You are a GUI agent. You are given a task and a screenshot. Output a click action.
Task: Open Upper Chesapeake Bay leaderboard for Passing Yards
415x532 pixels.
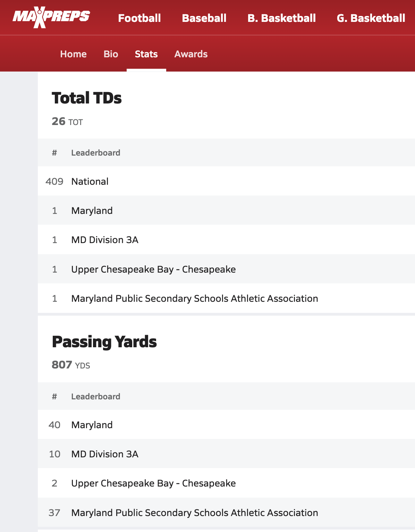coord(153,483)
